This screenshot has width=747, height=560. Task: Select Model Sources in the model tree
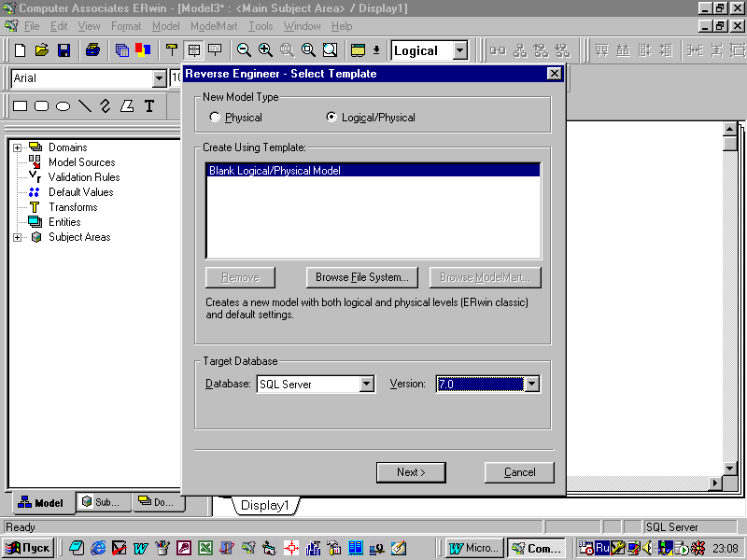click(x=81, y=162)
